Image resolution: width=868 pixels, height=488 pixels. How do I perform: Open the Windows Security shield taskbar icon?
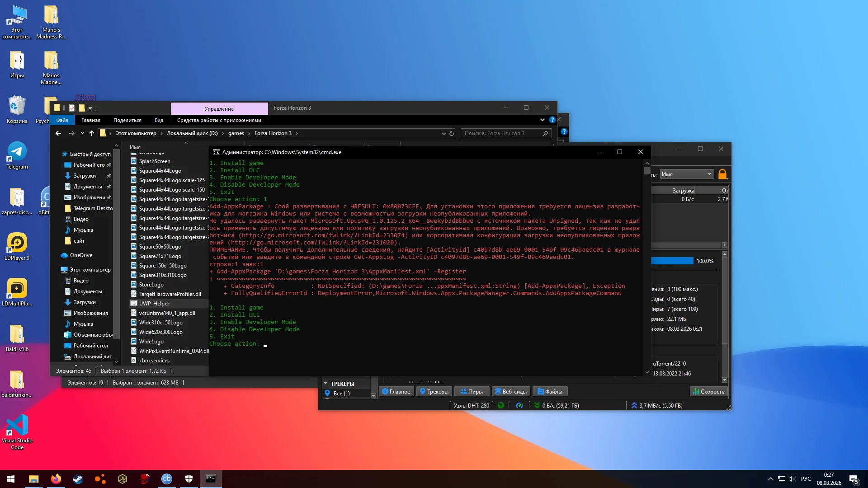point(189,479)
